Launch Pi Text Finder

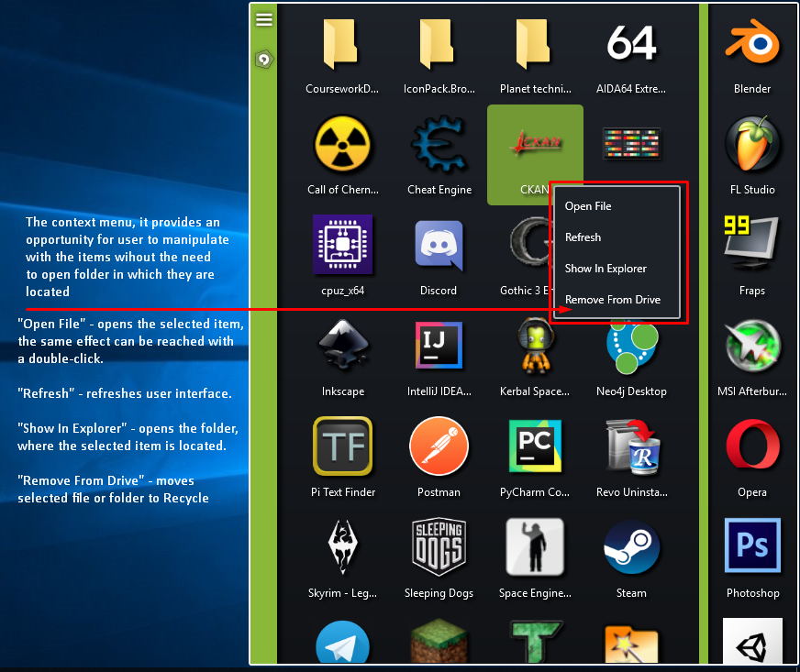(342, 446)
